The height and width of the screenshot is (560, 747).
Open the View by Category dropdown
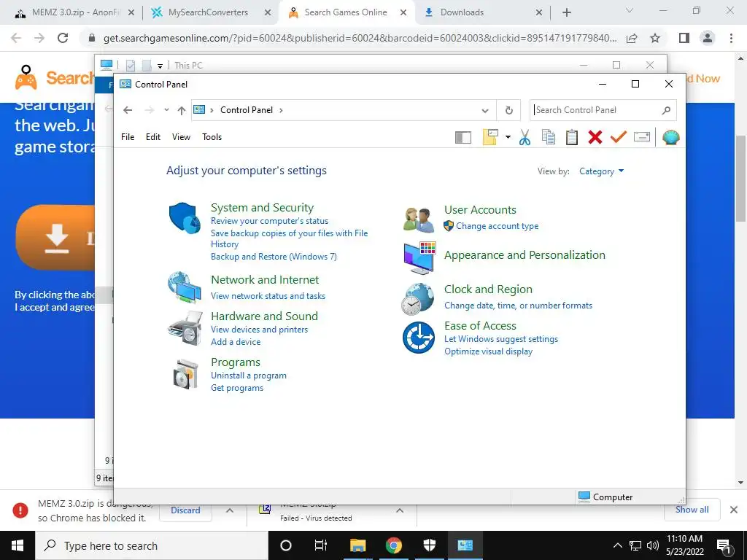[601, 171]
